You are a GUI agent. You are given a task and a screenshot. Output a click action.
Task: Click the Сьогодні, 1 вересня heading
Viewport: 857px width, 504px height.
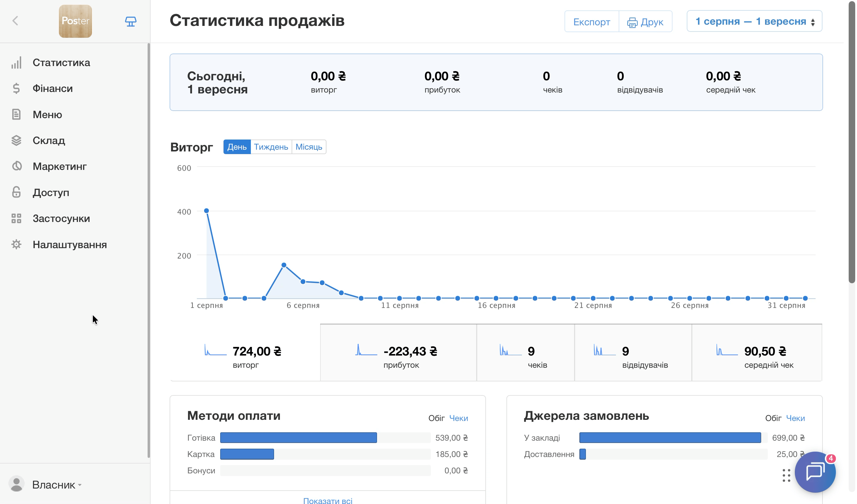pyautogui.click(x=217, y=83)
